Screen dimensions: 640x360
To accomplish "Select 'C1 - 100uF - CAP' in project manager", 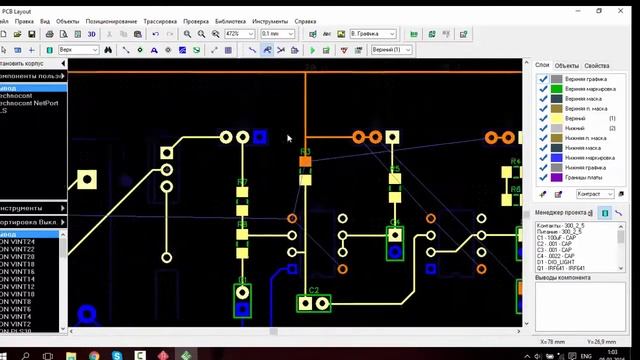I will point(556,238).
